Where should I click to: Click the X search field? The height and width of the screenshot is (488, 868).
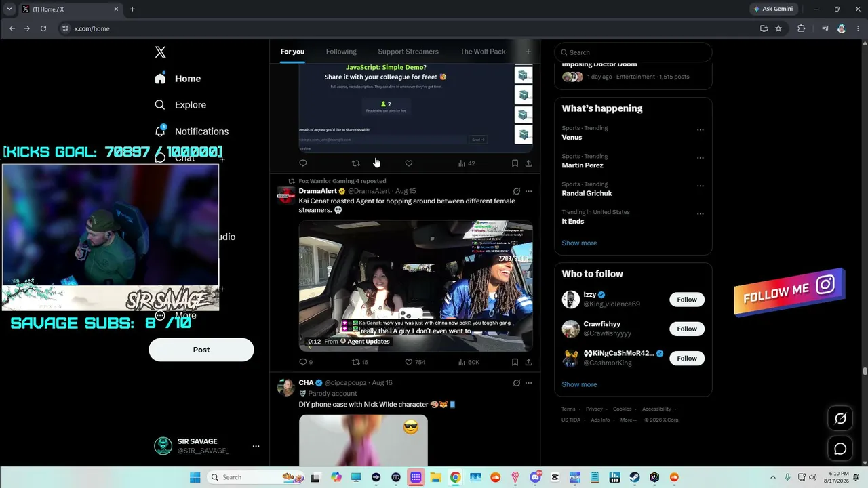(633, 52)
